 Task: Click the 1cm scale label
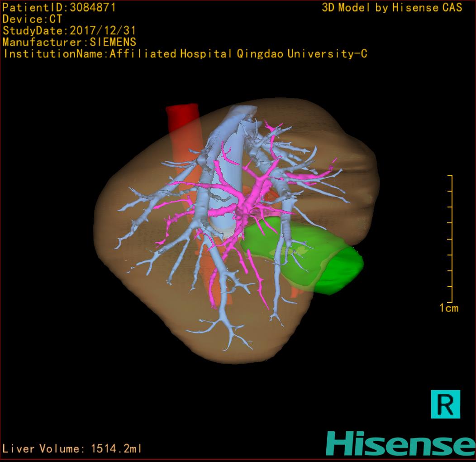tap(448, 308)
